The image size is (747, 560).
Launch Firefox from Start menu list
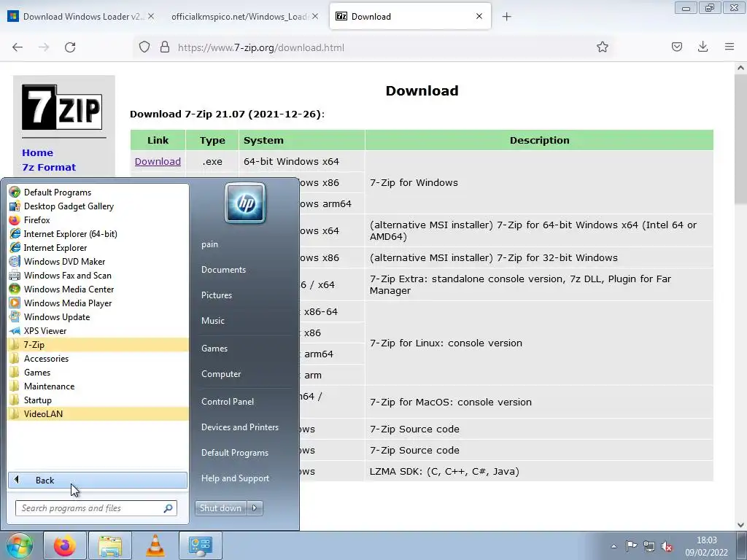pyautogui.click(x=98, y=220)
